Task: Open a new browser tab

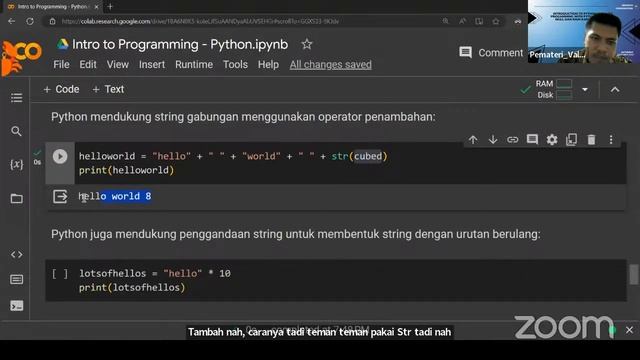Action: pyautogui.click(x=110, y=7)
